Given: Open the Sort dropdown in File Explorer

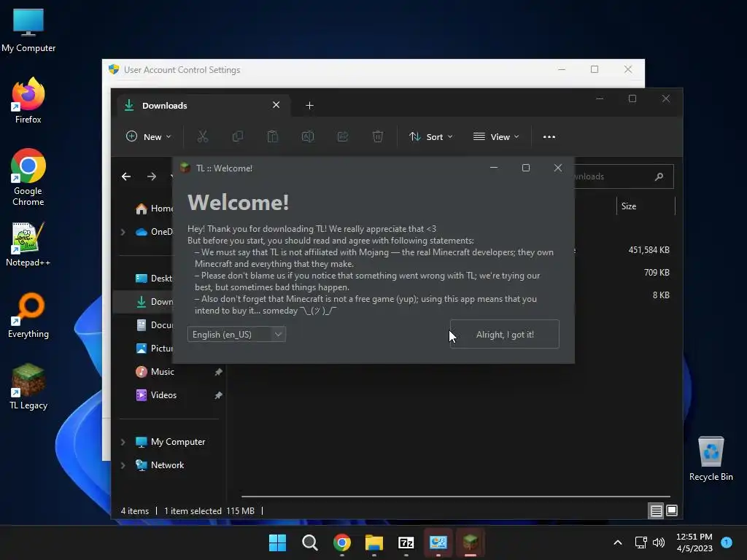Looking at the screenshot, I should pos(430,136).
